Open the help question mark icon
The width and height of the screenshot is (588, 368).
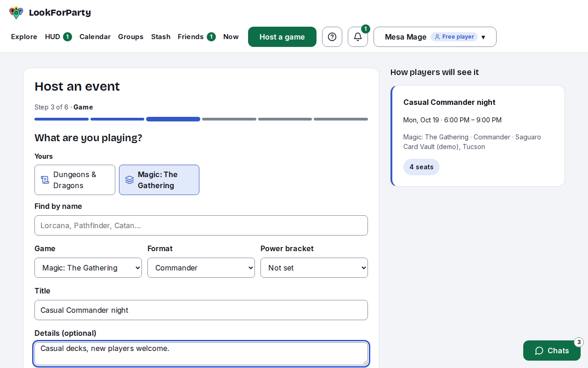point(332,37)
